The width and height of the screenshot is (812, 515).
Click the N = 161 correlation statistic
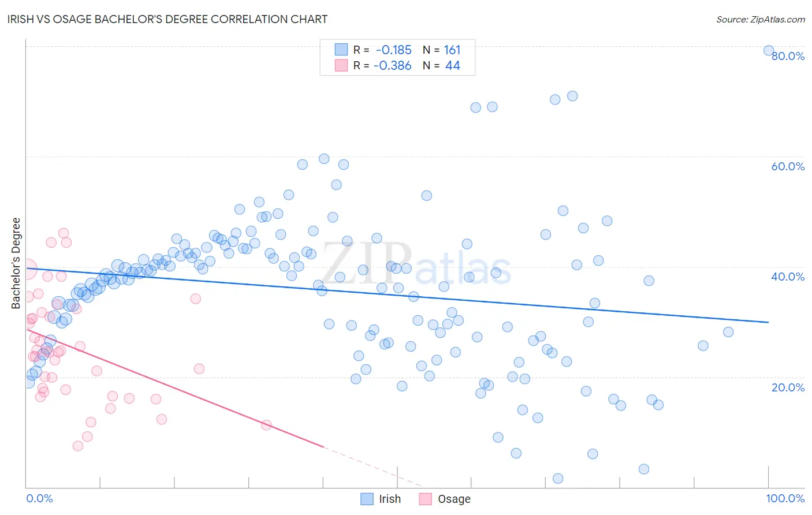441,50
